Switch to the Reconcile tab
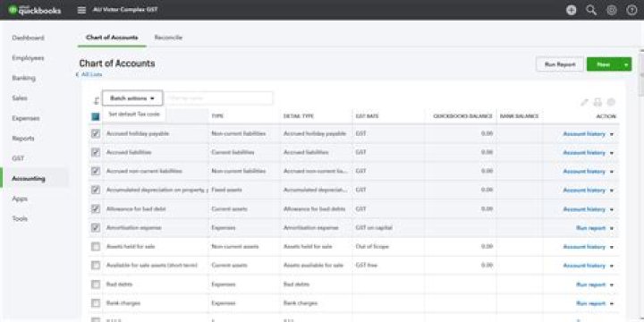This screenshot has height=322, width=644. coord(168,38)
